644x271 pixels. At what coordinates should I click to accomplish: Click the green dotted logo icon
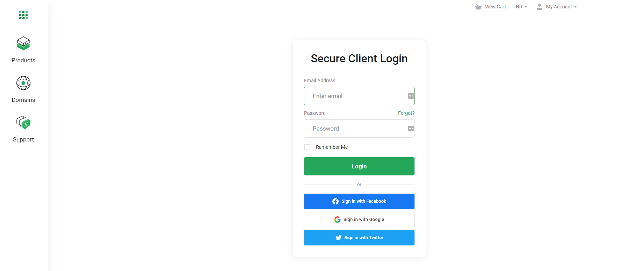coord(23,15)
